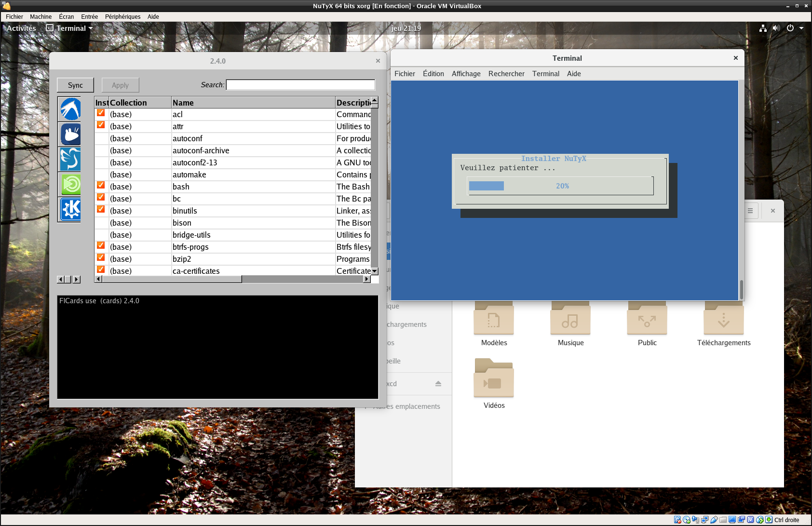Screen dimensions: 812x526
Task: Select the MATE green spiral icon
Action: coord(70,184)
